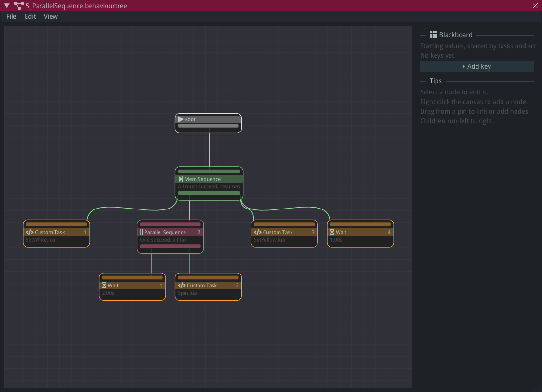Collapse window using title bar triangle
This screenshot has height=392, width=542.
(x=7, y=6)
